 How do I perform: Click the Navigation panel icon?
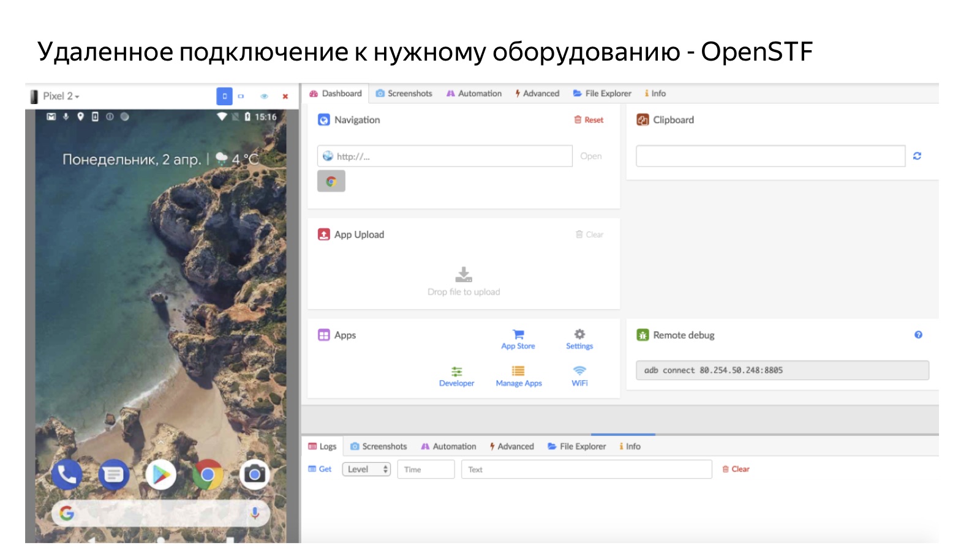tap(324, 120)
